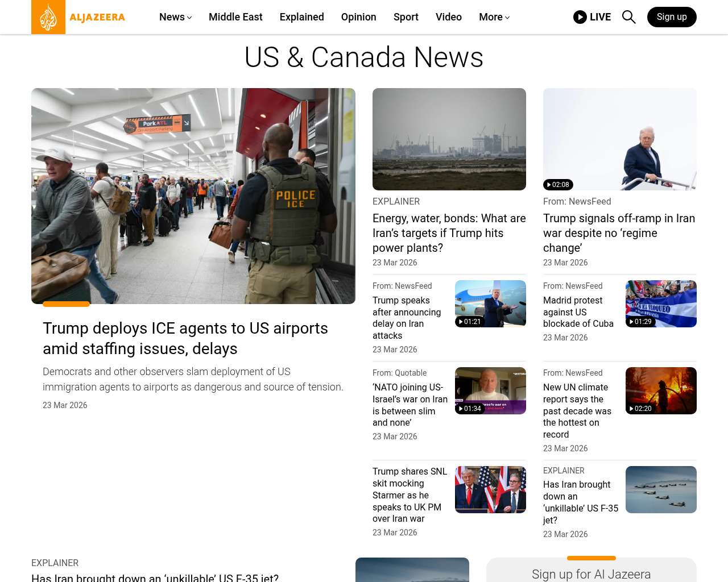This screenshot has width=728, height=582.
Task: Click the Al Jazeera logo
Action: pos(78,17)
